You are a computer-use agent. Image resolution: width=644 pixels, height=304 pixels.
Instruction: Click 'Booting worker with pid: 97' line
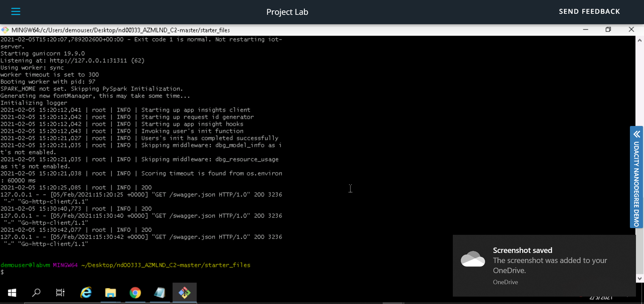pos(48,82)
